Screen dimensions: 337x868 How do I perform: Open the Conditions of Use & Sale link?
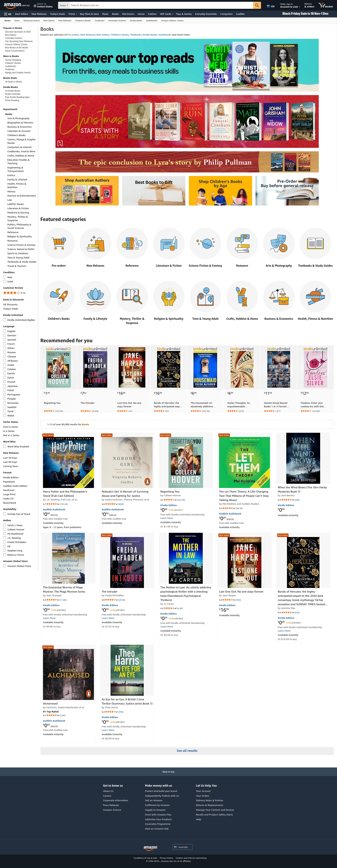145,858
